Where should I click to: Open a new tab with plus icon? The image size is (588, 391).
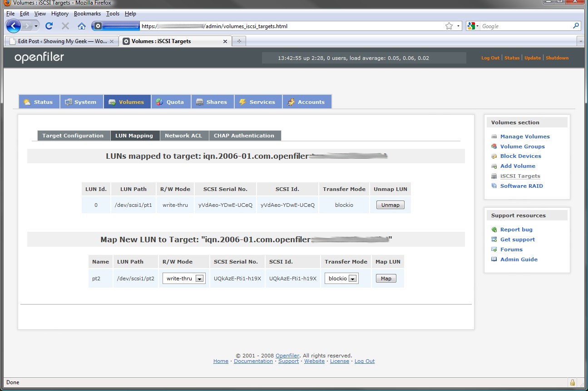pyautogui.click(x=239, y=41)
